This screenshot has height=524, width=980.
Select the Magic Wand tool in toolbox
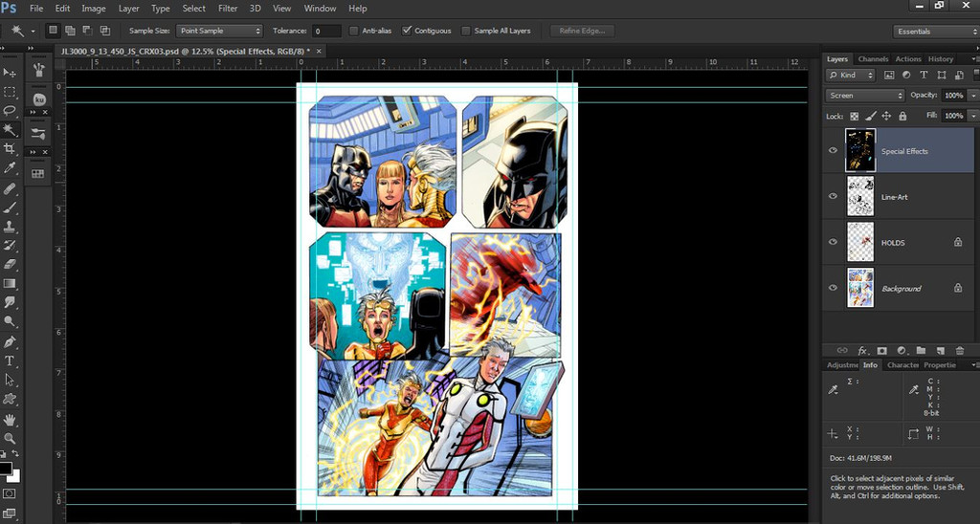[x=10, y=130]
